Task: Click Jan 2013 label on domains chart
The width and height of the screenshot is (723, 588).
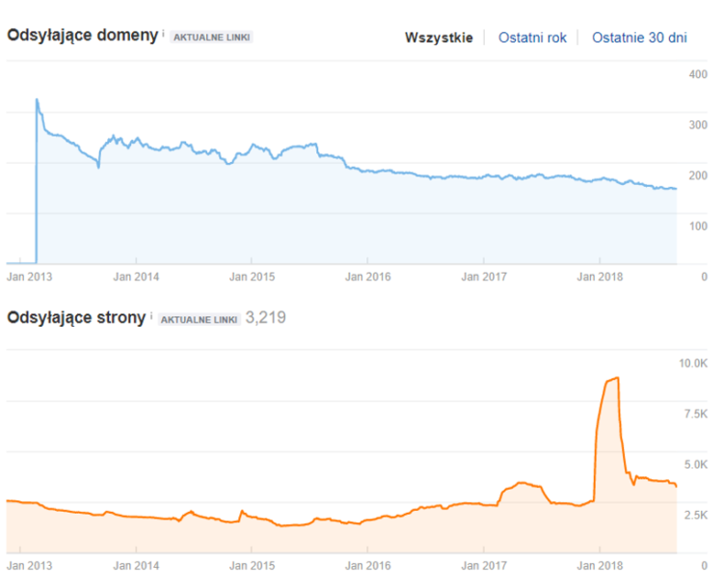Action: [30, 277]
